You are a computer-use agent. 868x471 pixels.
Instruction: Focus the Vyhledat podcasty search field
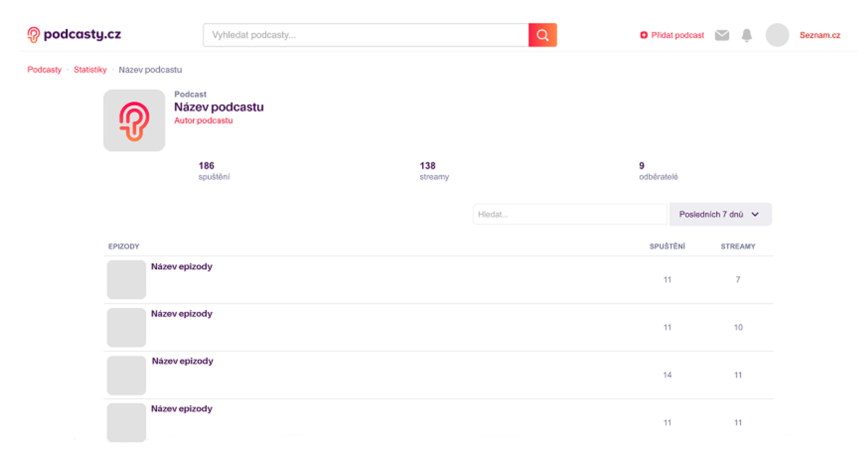365,35
